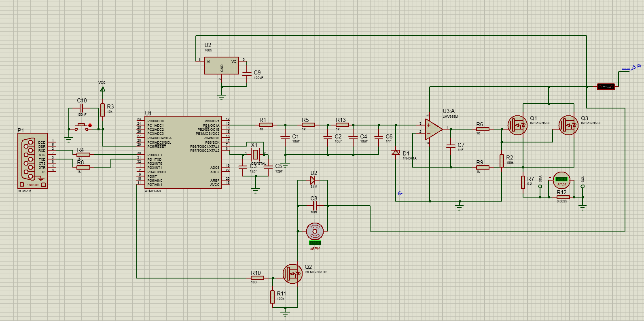Select the C3 12pF capacitor

(x=242, y=167)
